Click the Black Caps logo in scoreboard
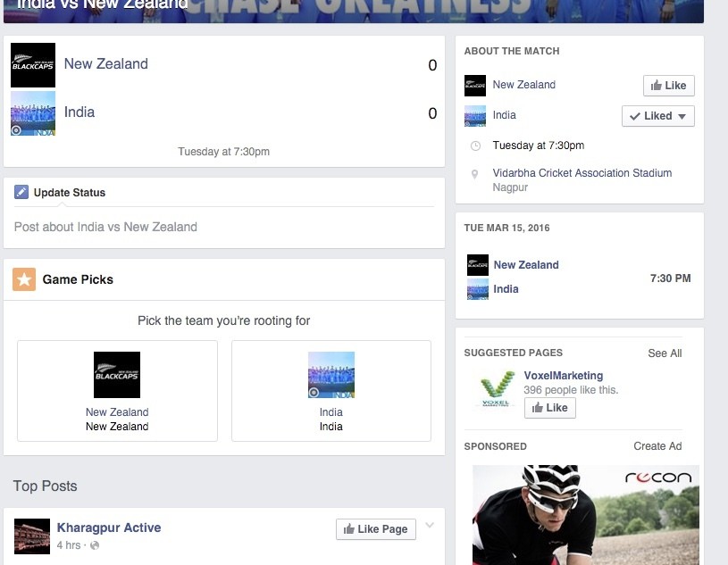 click(x=33, y=65)
